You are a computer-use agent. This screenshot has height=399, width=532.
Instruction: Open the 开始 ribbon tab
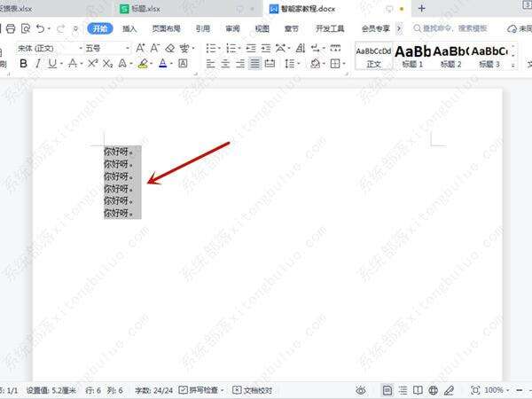100,29
